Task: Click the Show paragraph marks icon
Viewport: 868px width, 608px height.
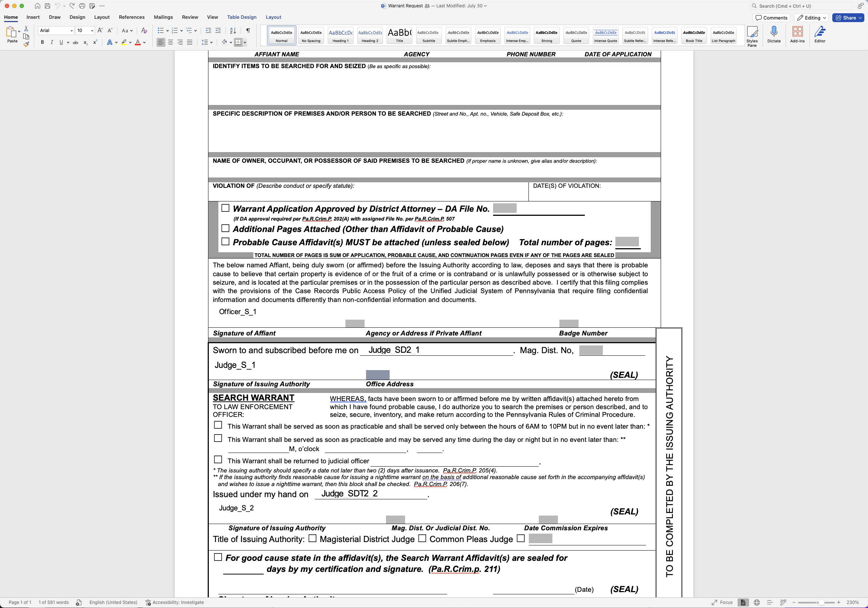Action: click(248, 31)
